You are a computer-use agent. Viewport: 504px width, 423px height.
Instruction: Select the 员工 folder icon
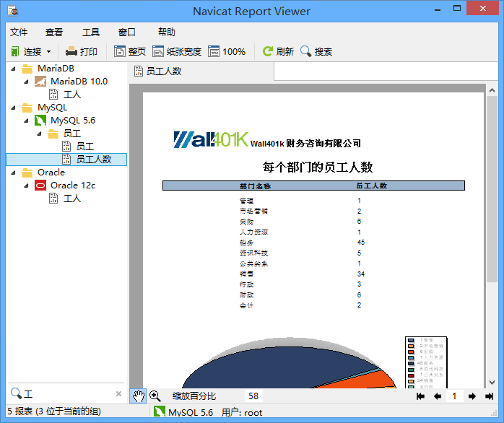pyautogui.click(x=53, y=134)
